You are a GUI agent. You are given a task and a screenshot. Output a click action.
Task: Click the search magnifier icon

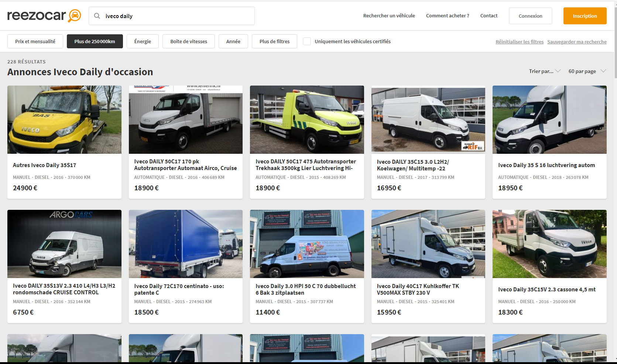[97, 16]
